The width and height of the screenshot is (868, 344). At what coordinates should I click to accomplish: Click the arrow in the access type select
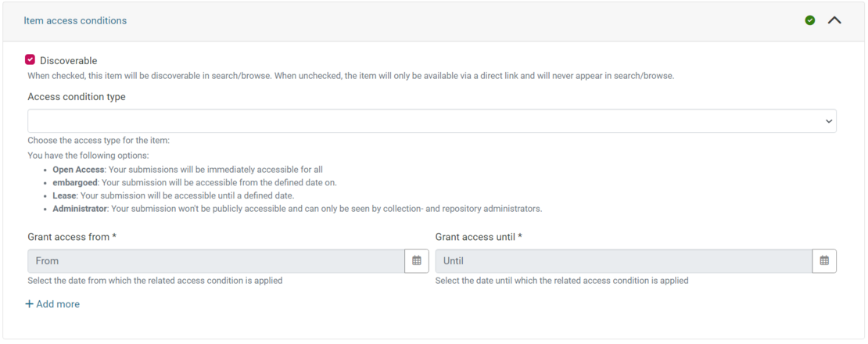click(828, 121)
